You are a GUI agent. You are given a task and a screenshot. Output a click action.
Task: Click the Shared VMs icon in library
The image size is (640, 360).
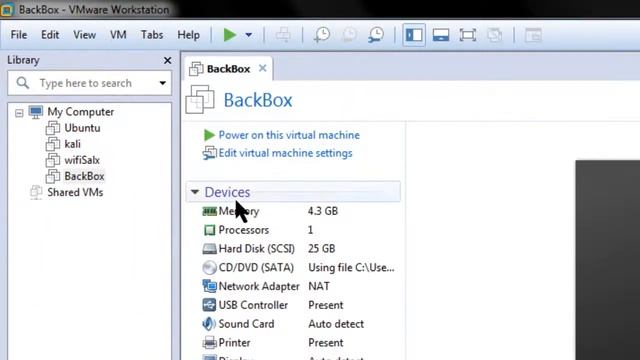point(36,192)
